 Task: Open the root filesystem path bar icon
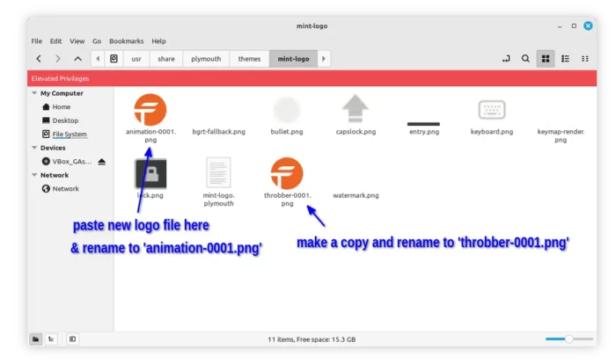[x=114, y=59]
